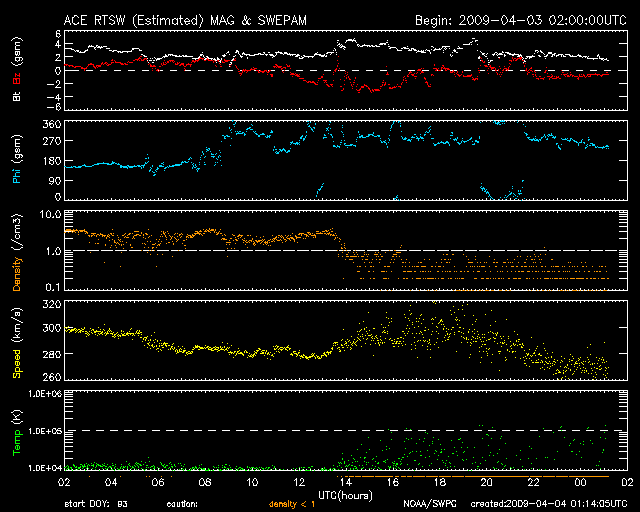Click the '08' hour tick on the time axis
Viewport: 640px width, 512px height.
(x=205, y=483)
